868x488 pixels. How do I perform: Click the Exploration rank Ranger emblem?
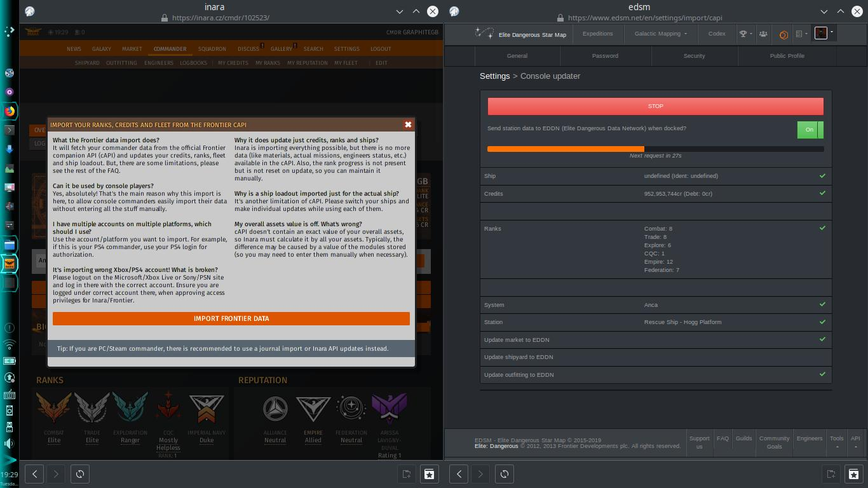[x=130, y=408]
